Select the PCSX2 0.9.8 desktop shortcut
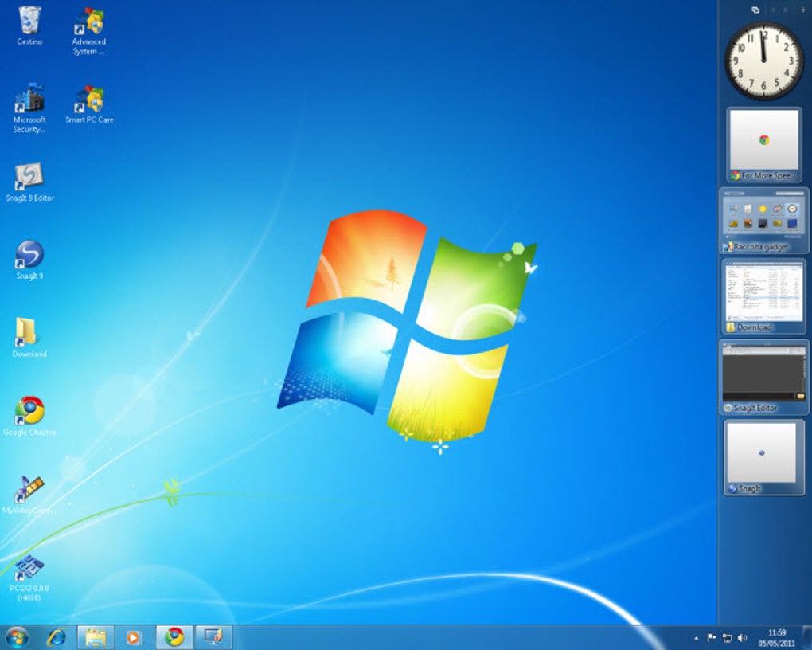 click(x=29, y=578)
